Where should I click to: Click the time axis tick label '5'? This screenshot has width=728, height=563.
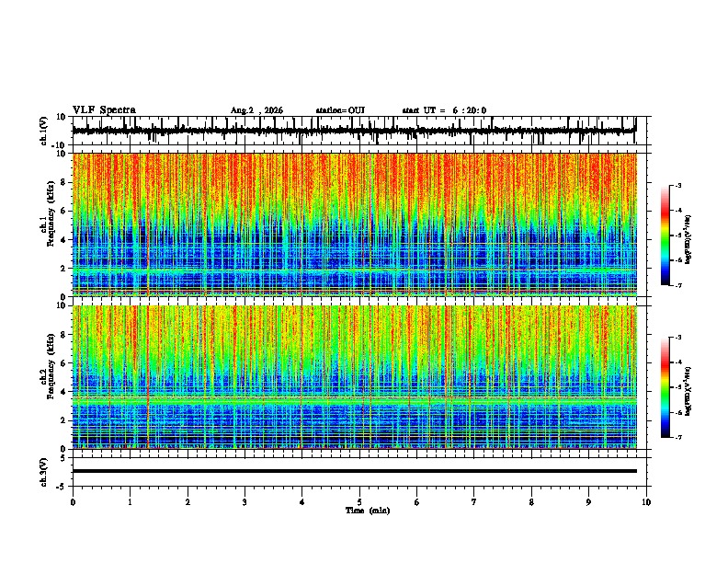pos(359,502)
